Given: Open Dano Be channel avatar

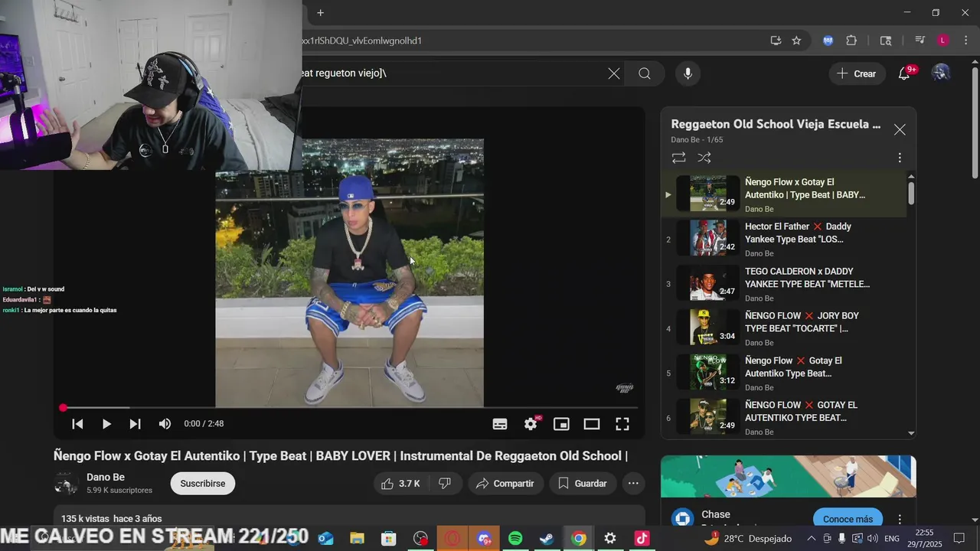Looking at the screenshot, I should click(x=66, y=484).
